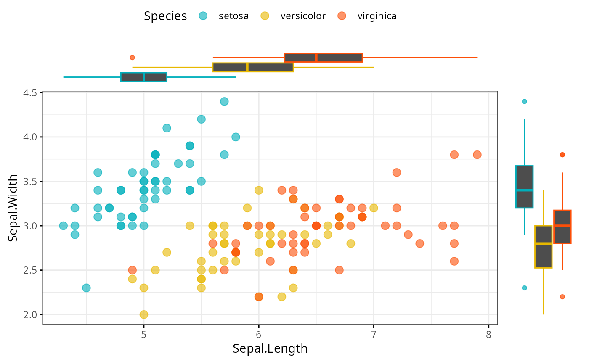Screen dimensions: 589x364
Task: Click the topmost setosa point in the scatter plot
Action: click(224, 101)
